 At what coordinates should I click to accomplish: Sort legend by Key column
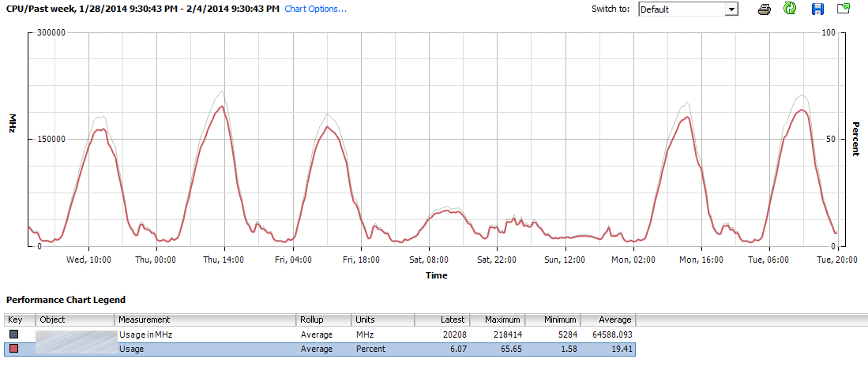point(20,320)
